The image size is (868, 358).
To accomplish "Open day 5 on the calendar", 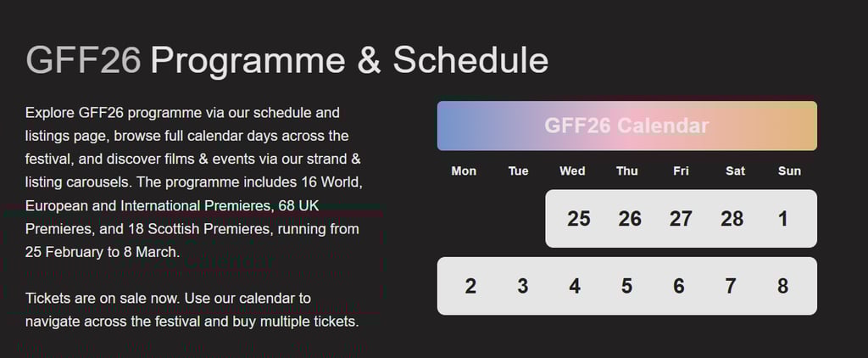I will [x=626, y=286].
